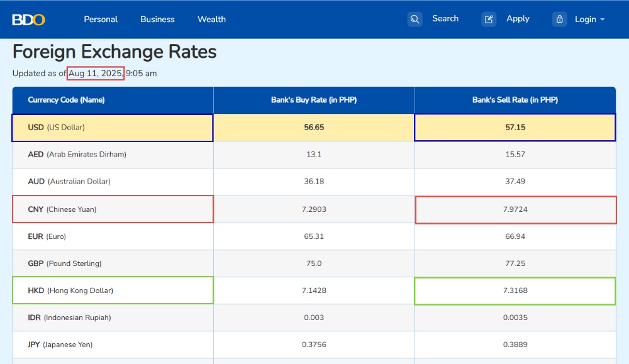The width and height of the screenshot is (629, 364).
Task: Click the Bank's Buy Rate column header
Action: pos(314,100)
